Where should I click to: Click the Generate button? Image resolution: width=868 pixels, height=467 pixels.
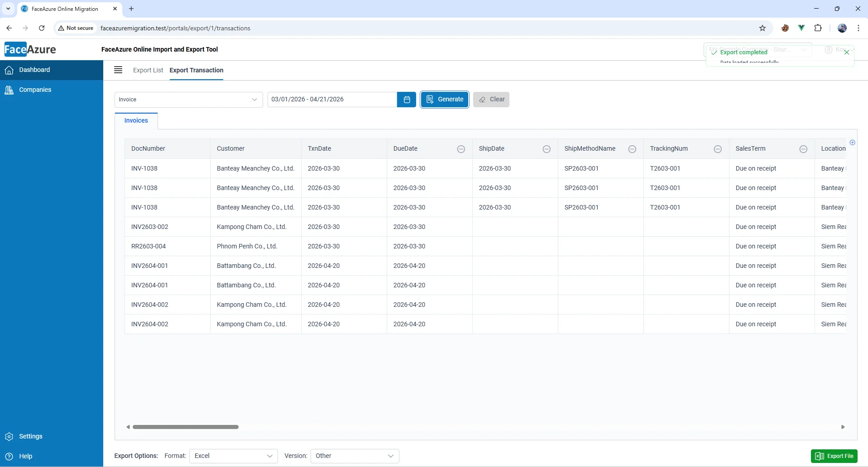(x=445, y=100)
